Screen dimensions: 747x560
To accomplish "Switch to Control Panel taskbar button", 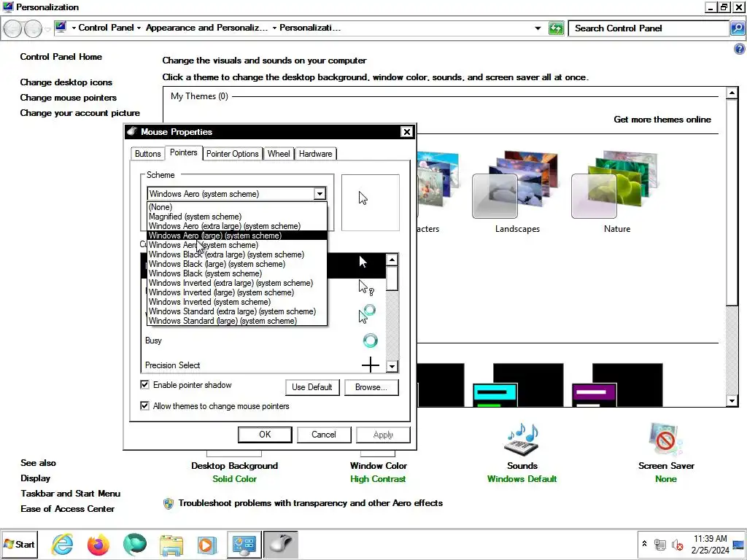I will [x=244, y=544].
